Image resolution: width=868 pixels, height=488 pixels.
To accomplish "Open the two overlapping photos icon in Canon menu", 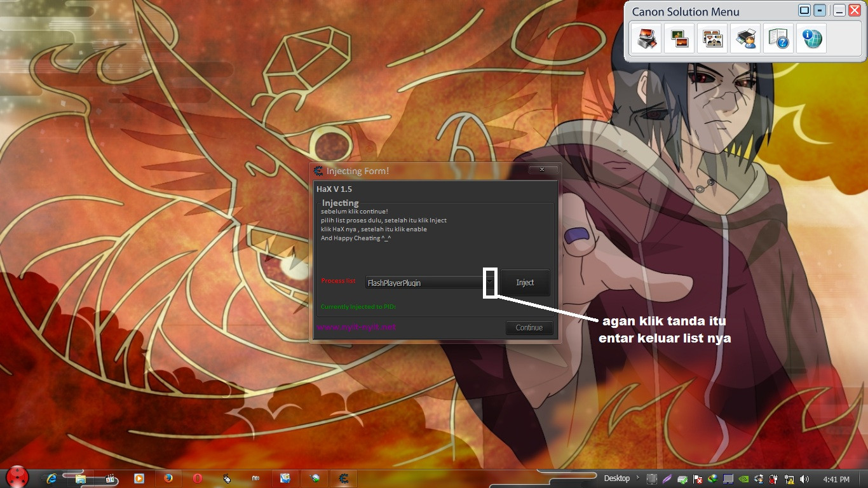I will pos(679,39).
